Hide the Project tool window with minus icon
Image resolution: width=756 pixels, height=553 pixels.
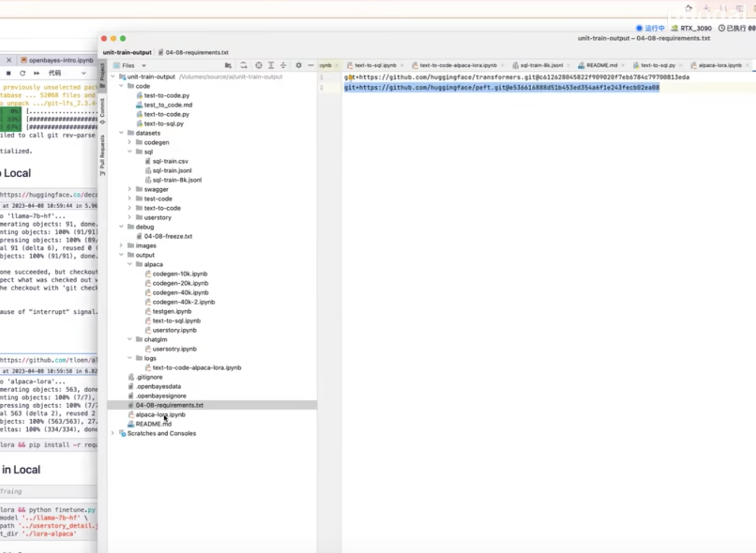point(311,65)
